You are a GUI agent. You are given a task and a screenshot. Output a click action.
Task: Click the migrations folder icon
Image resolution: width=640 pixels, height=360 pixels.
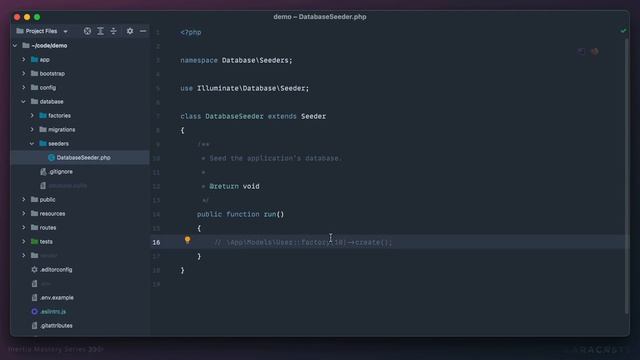[x=43, y=129]
